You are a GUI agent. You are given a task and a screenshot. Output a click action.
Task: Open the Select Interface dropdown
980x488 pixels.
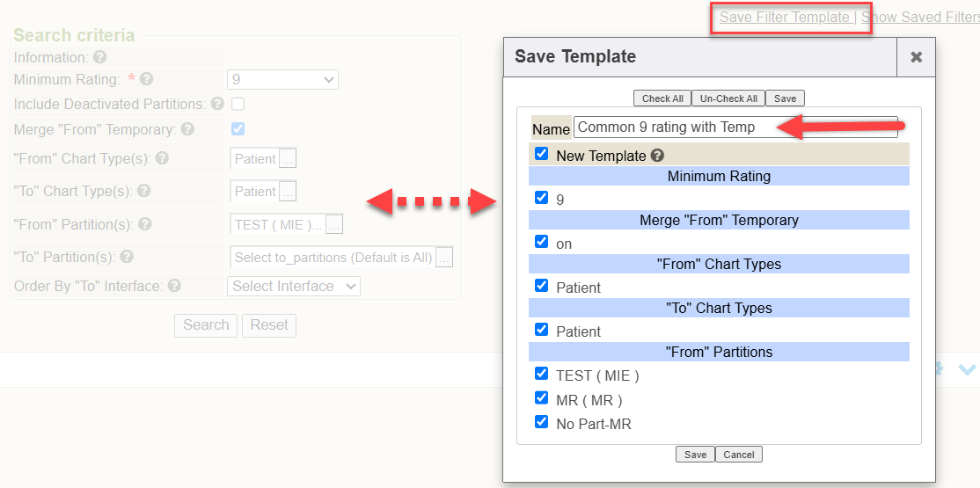point(294,286)
